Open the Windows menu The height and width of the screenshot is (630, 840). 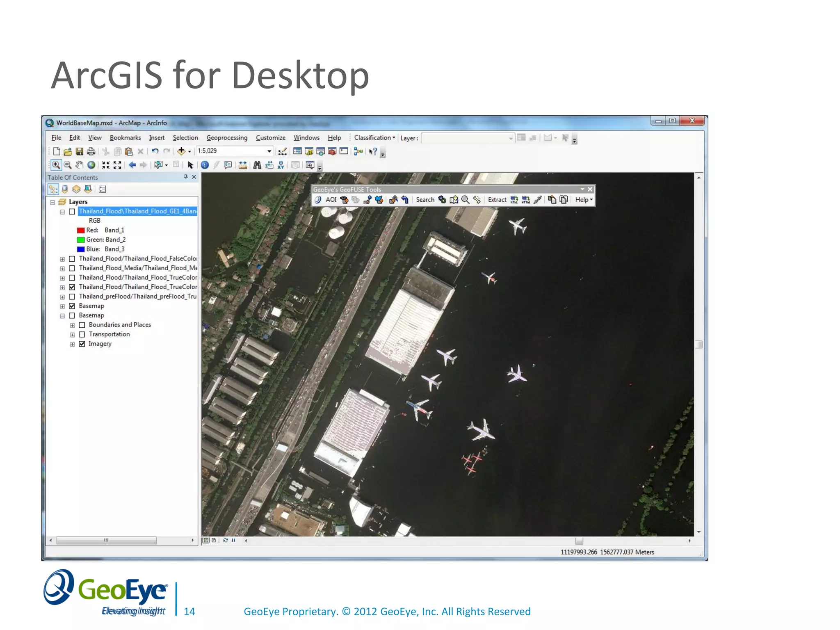pyautogui.click(x=306, y=138)
